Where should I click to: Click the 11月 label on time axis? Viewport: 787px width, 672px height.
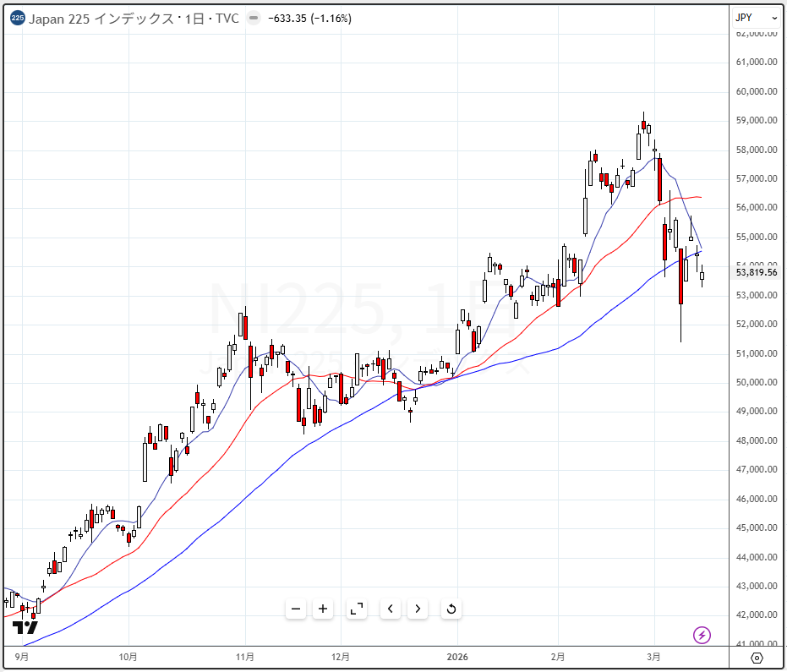[244, 657]
